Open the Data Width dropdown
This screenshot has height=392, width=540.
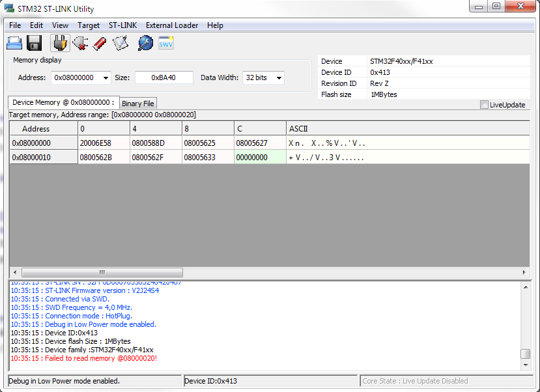(x=279, y=77)
